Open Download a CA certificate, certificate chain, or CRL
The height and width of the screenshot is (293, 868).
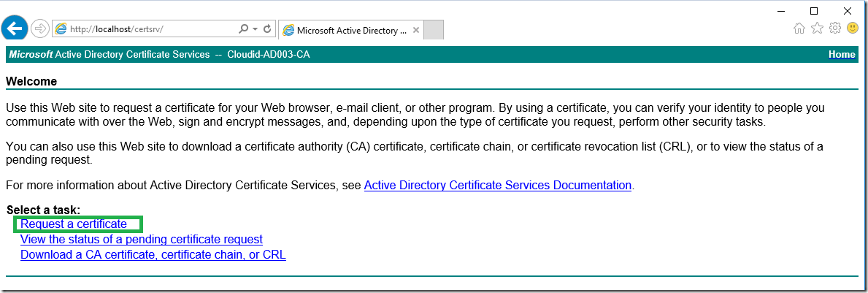(153, 255)
